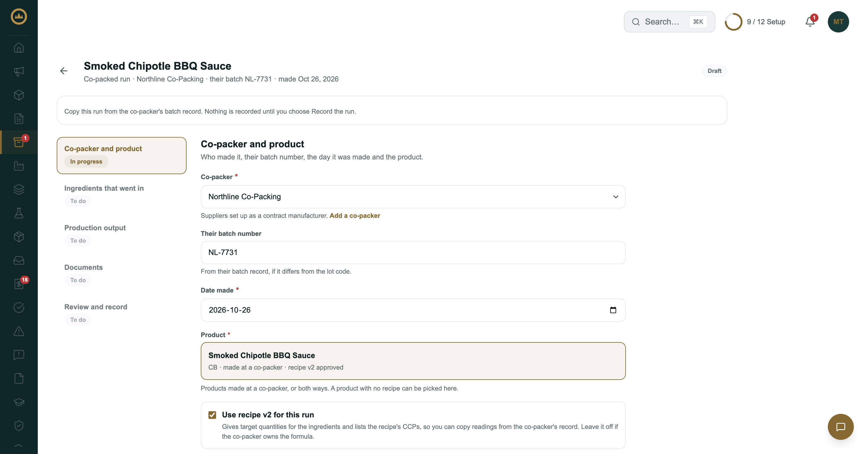Screen dimensions: 868x454
Task: Open the calendar picker in Date made
Action: (x=613, y=310)
